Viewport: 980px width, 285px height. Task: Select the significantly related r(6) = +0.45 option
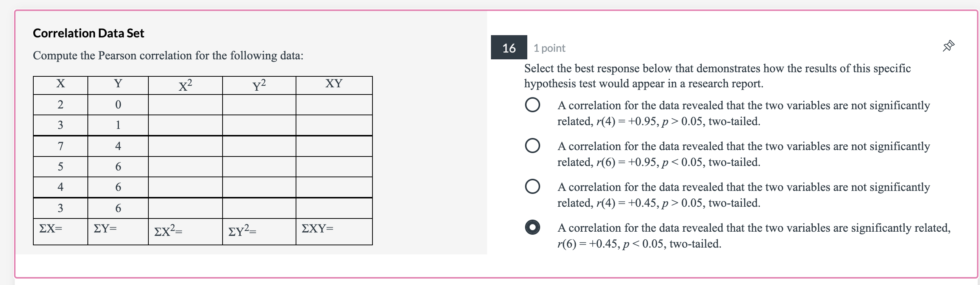(533, 228)
